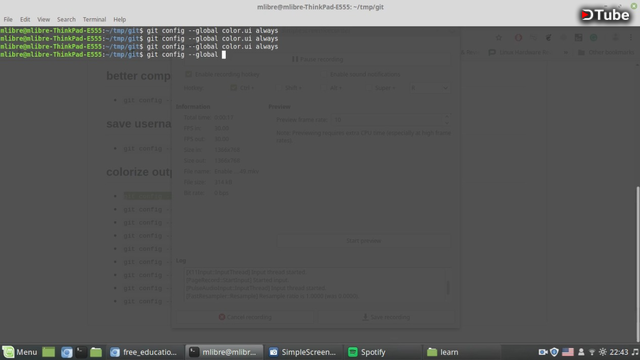
Task: Click the green circular browser extension icon
Action: point(593,38)
